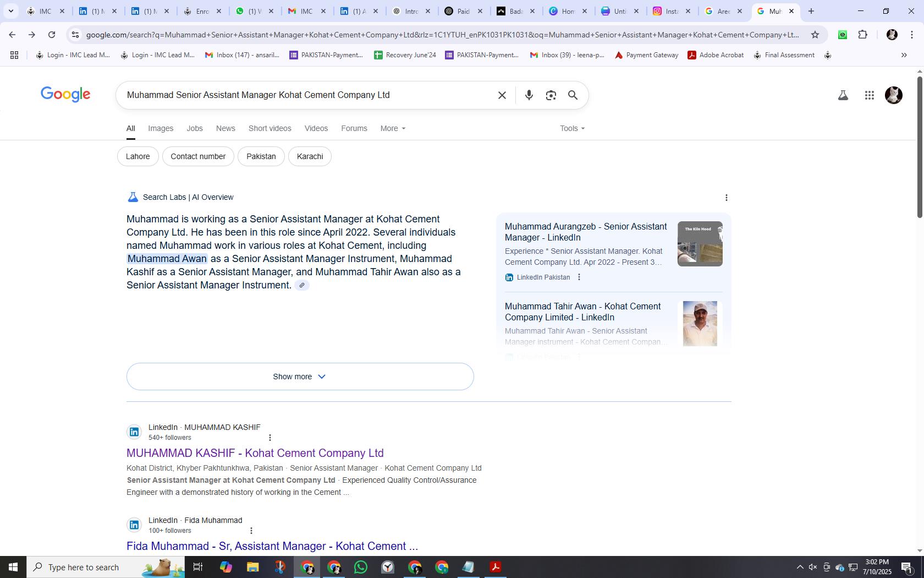Click the AI Overview source link chip
The width and height of the screenshot is (924, 578).
click(x=301, y=285)
